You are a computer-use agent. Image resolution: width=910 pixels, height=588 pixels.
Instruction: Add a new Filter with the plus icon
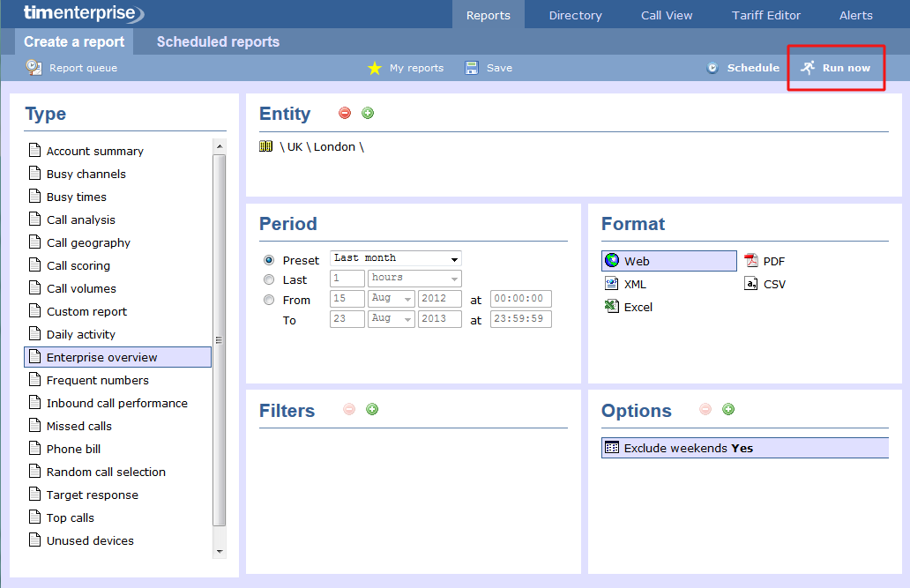[x=371, y=409]
